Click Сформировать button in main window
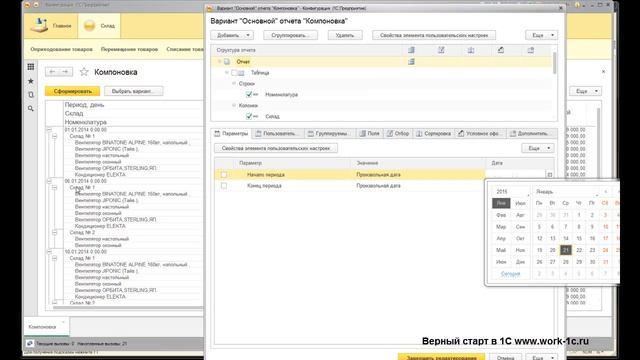640x360 pixels. pos(73,91)
